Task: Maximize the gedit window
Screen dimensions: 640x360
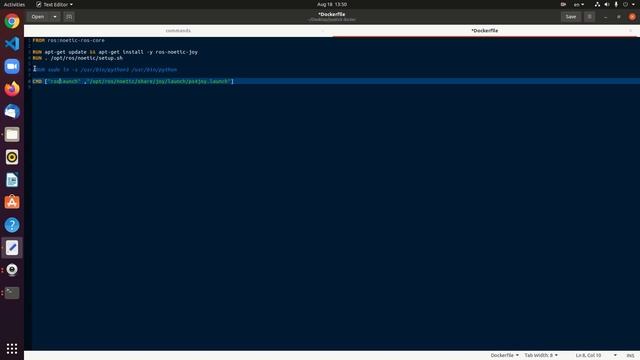Action: (619, 17)
